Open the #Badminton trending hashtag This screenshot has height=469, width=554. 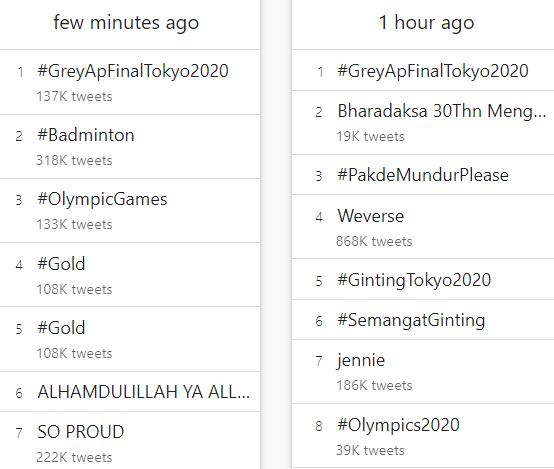tap(86, 135)
